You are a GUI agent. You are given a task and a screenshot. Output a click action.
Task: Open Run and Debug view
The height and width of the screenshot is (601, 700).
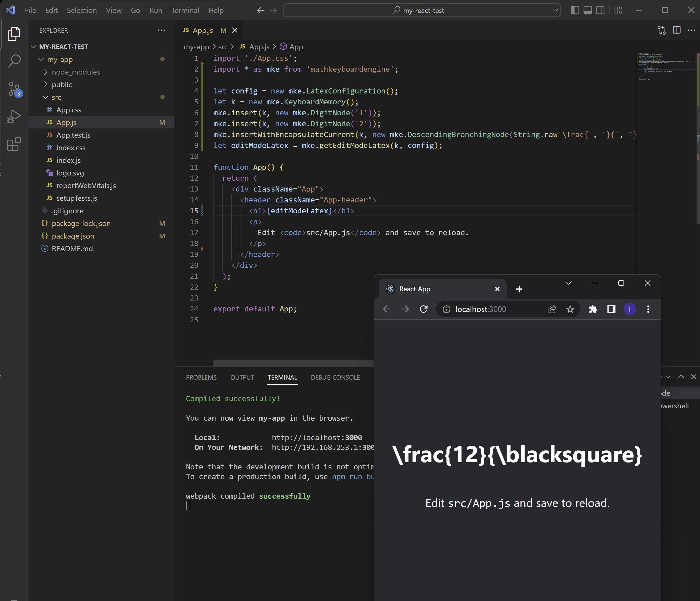[14, 117]
